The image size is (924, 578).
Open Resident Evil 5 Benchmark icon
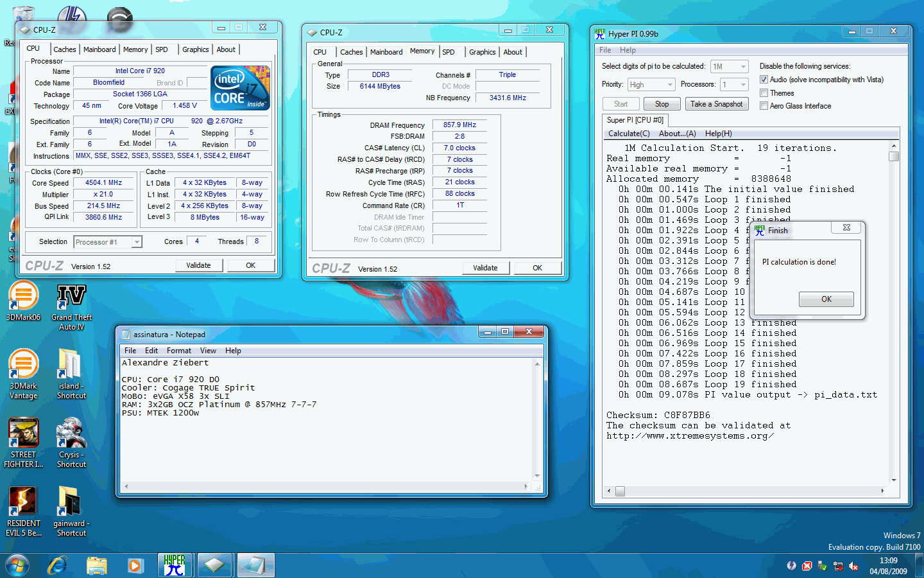23,511
